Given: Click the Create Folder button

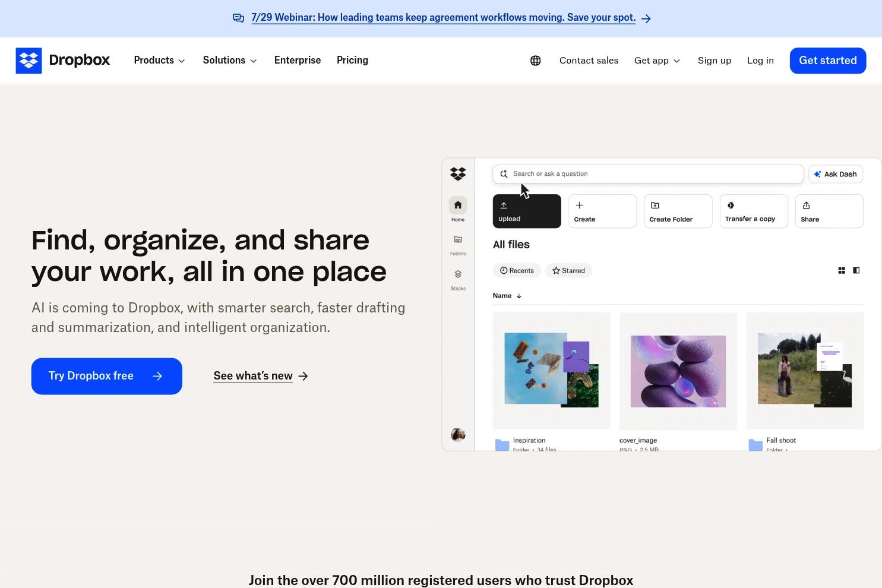Looking at the screenshot, I should point(678,211).
